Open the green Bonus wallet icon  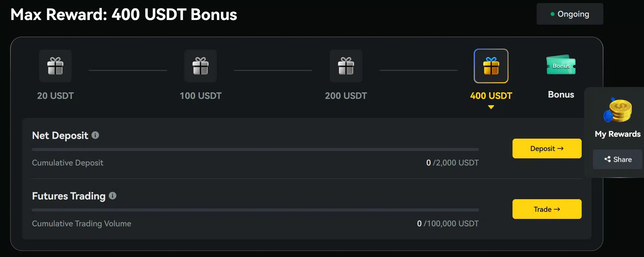561,66
